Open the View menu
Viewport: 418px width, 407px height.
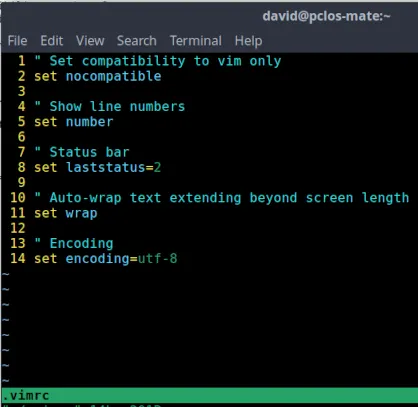[x=90, y=41]
